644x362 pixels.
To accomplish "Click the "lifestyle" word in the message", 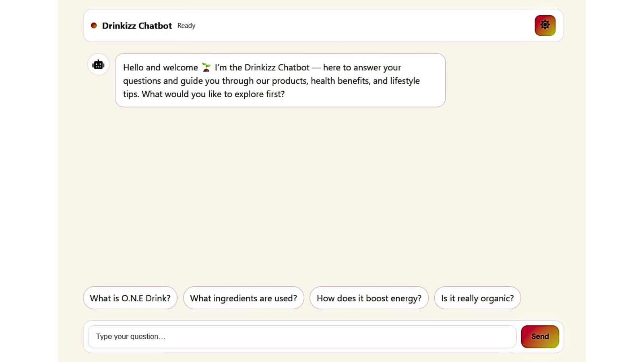I will (x=405, y=81).
